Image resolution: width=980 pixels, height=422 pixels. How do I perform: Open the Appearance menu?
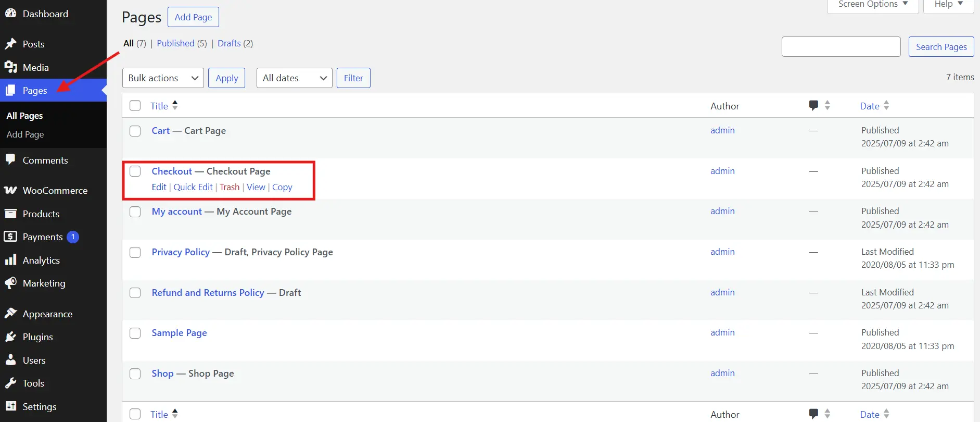53,314
